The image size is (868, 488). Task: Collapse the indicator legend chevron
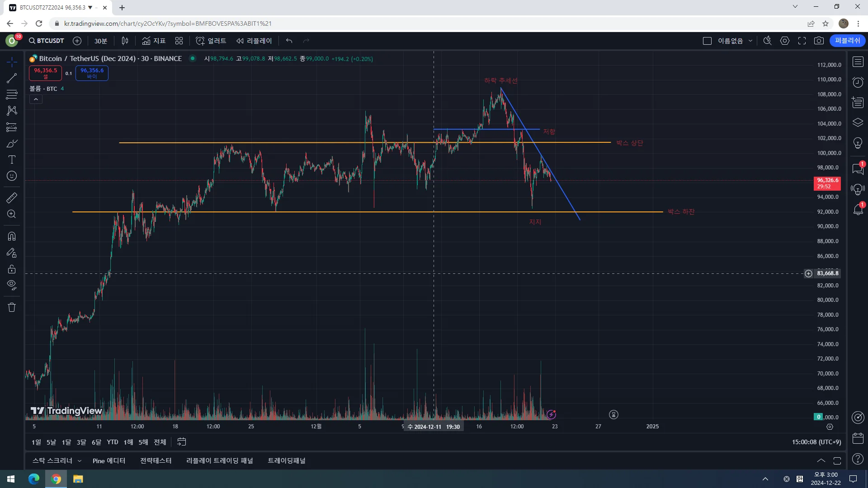(36, 99)
